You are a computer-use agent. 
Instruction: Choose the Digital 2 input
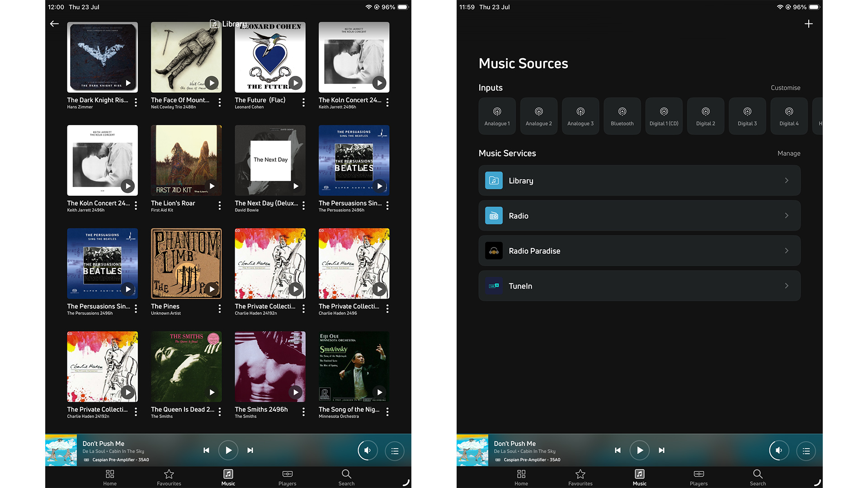706,116
